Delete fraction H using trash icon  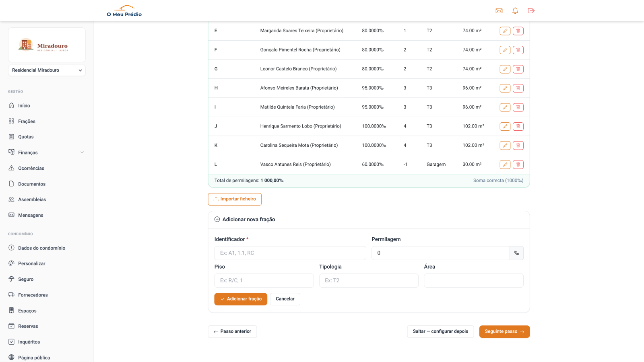518,88
